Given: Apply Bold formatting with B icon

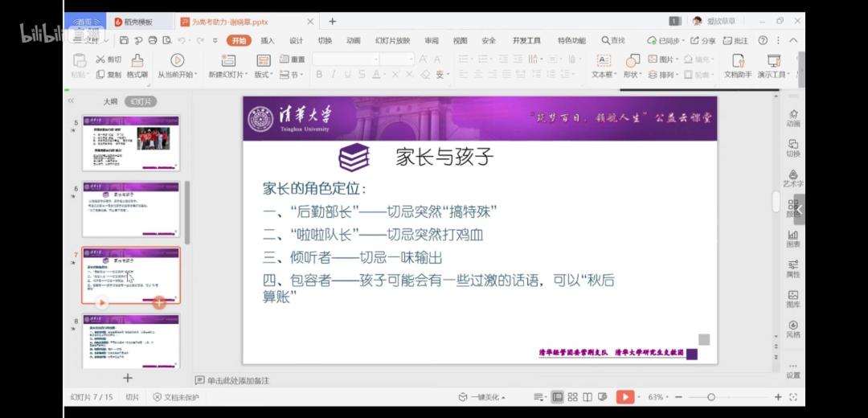Looking at the screenshot, I should point(319,74).
